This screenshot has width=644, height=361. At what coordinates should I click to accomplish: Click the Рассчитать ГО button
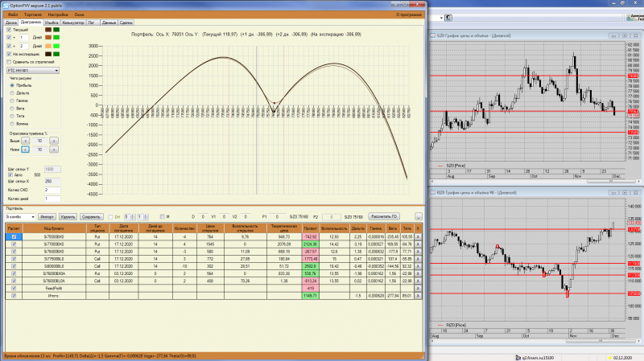point(384,216)
